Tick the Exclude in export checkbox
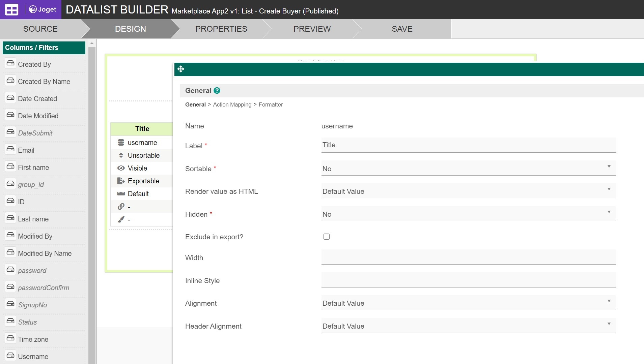 pyautogui.click(x=326, y=237)
